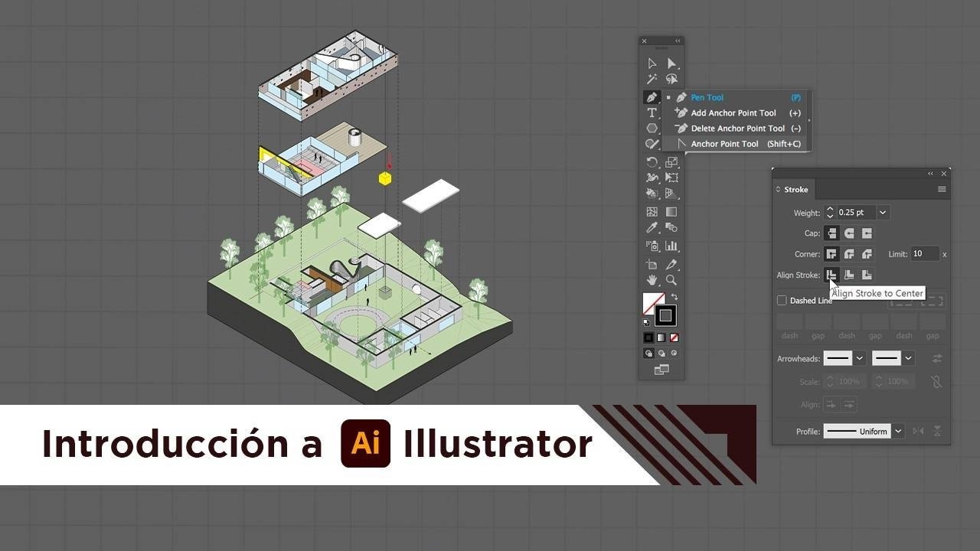Enable the Dashed Line checkbox
980x551 pixels.
(x=782, y=301)
